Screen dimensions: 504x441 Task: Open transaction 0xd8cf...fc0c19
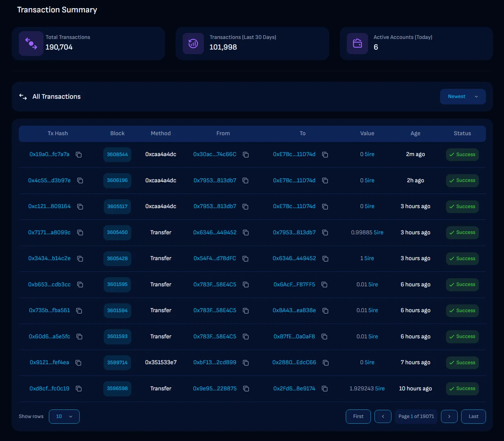[49, 389]
